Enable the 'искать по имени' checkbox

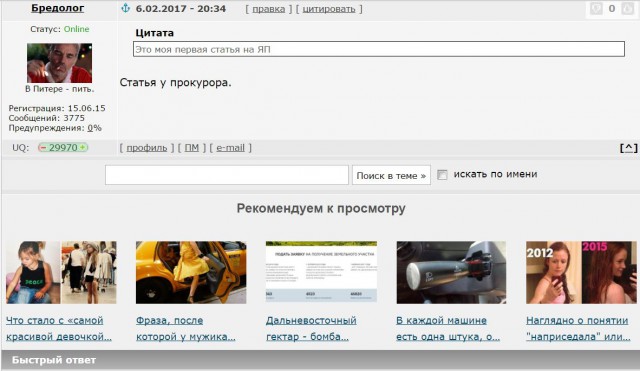point(442,175)
